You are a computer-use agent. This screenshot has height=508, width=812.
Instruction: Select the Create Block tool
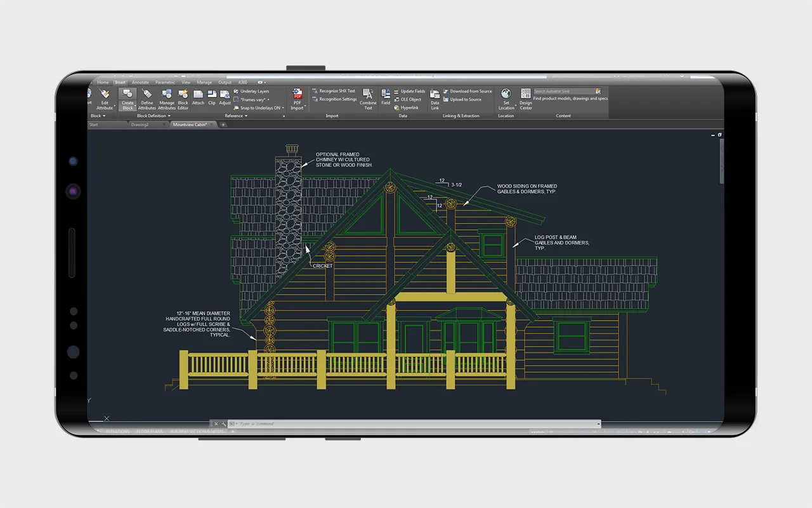[x=127, y=99]
